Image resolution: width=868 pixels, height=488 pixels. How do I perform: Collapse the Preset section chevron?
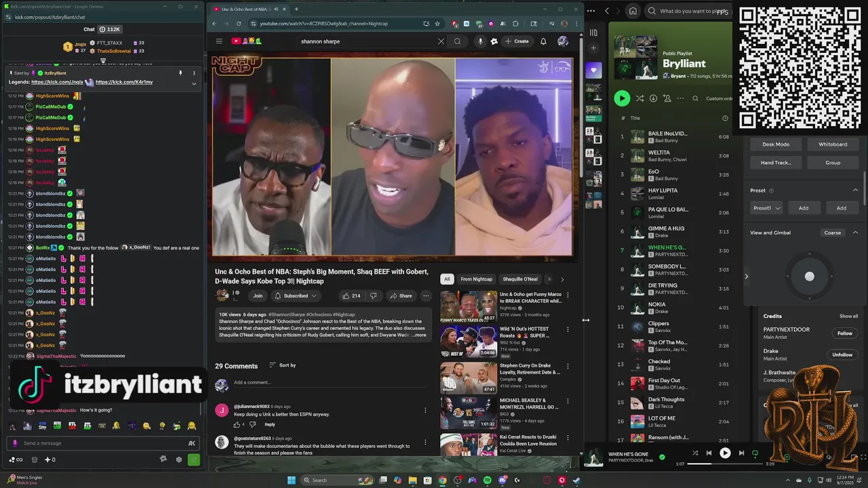(x=855, y=190)
